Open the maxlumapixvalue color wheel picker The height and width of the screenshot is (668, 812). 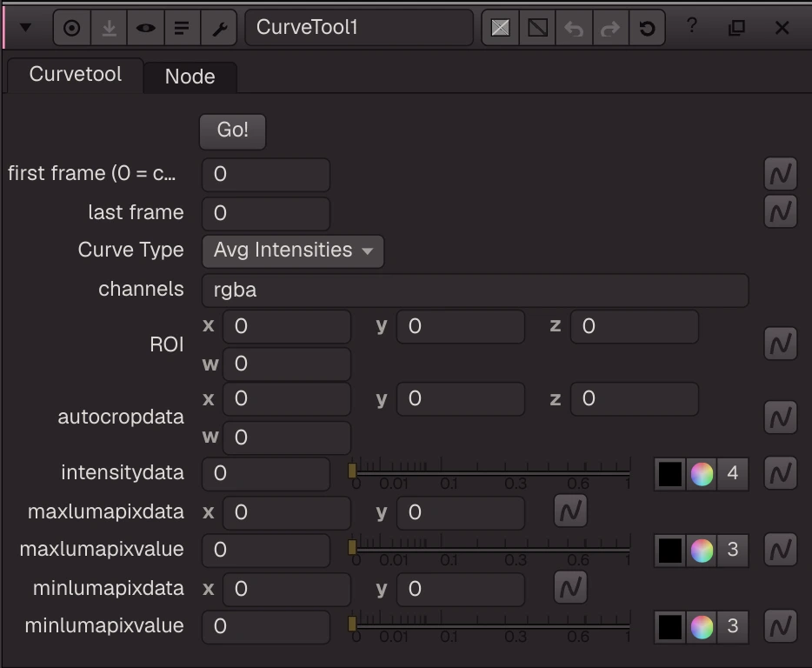pyautogui.click(x=702, y=551)
